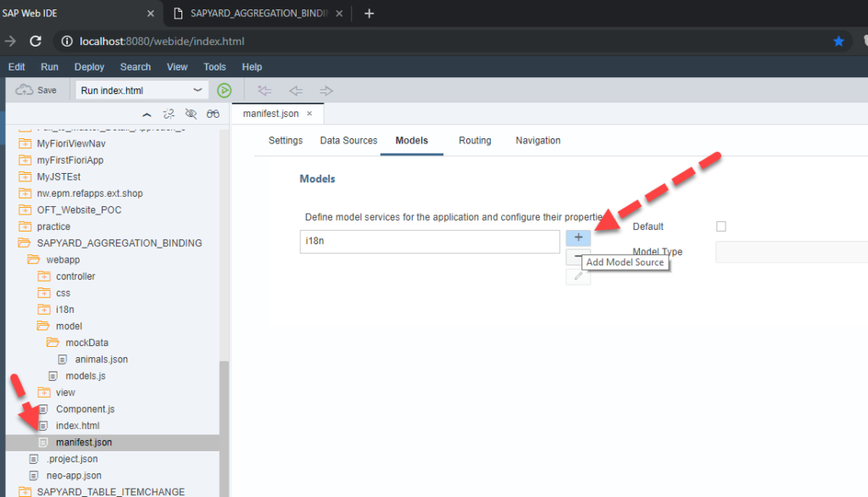Open the Tools menu
This screenshot has width=868, height=497.
[x=214, y=67]
